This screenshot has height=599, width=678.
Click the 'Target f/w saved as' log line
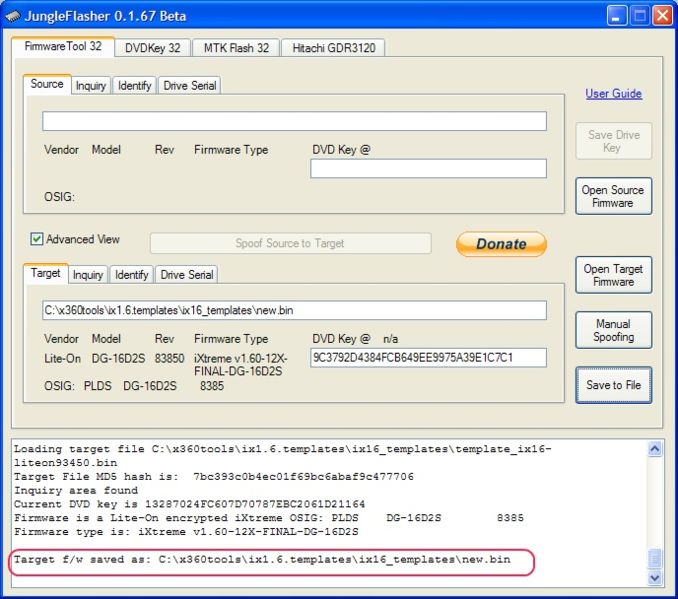pos(262,560)
